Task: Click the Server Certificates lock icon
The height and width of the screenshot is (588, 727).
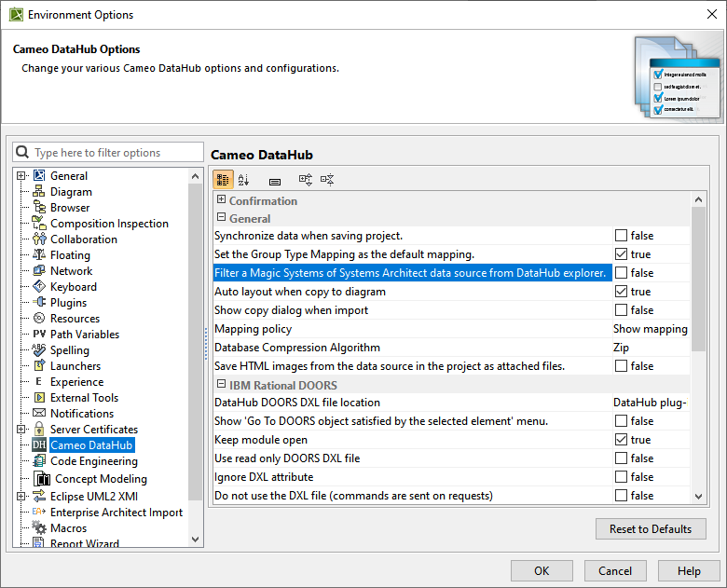Action: click(39, 429)
